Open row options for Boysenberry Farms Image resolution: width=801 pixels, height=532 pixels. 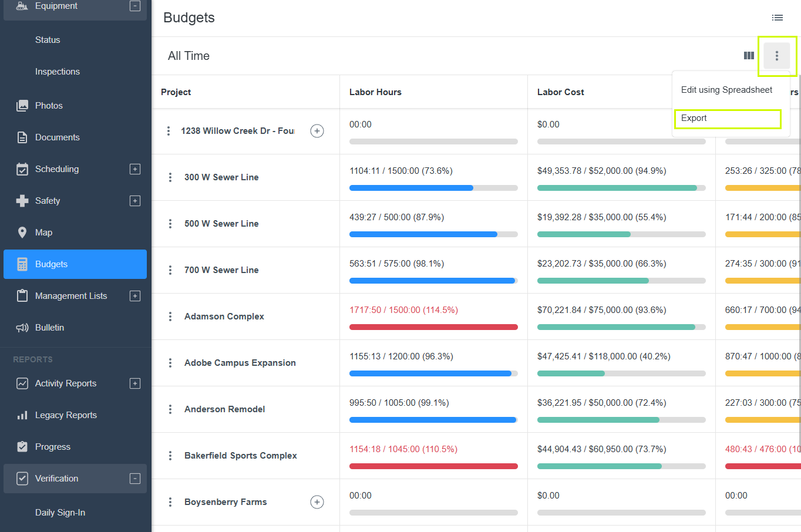click(x=170, y=502)
